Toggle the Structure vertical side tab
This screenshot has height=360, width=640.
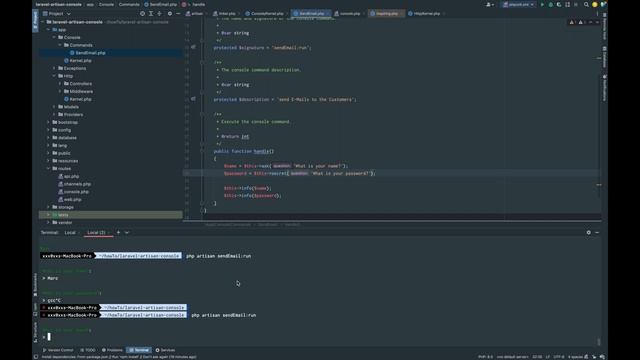coord(36,332)
